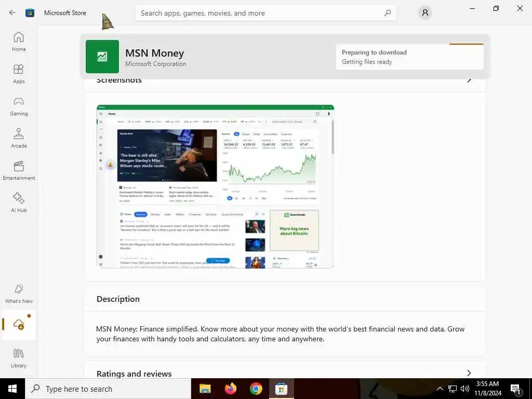Open the volume tray icon

tap(465, 389)
